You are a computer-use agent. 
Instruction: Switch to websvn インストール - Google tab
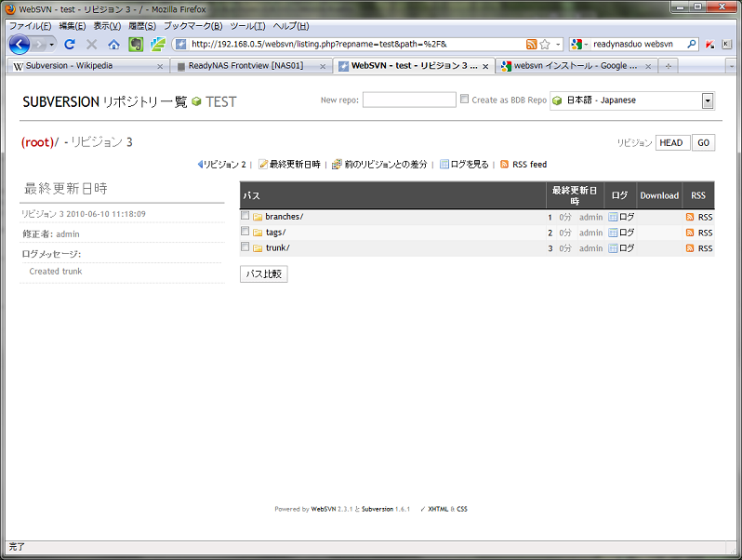575,66
